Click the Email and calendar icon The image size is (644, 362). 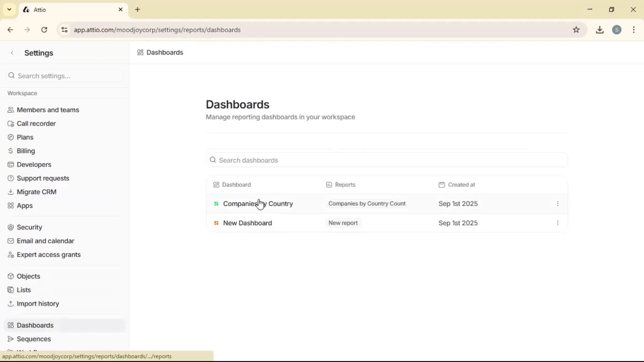click(10, 241)
